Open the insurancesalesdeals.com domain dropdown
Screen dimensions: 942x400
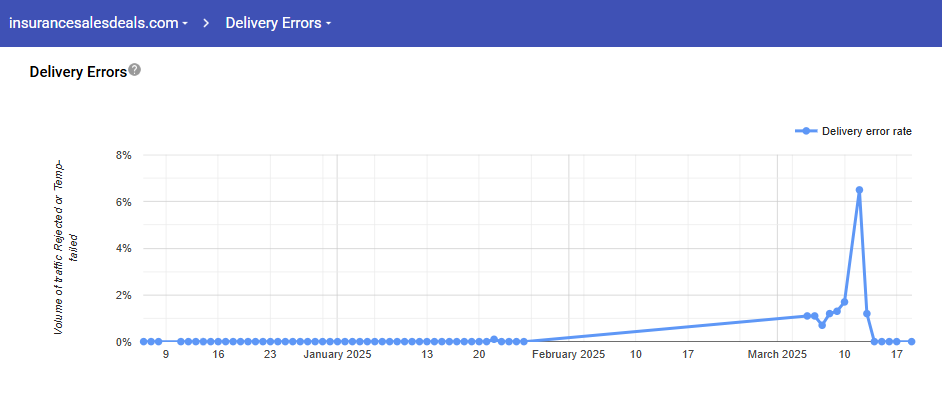(x=99, y=23)
